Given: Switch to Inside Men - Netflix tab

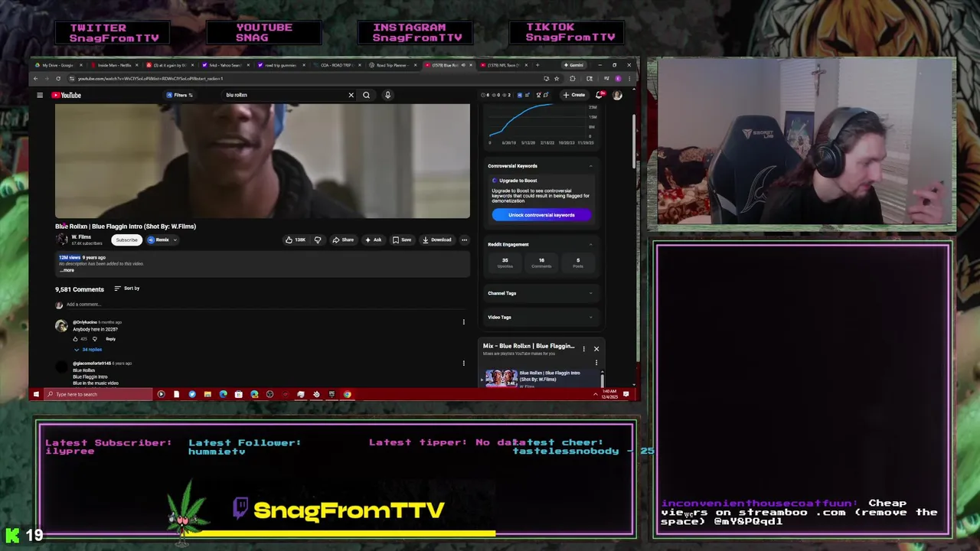Looking at the screenshot, I should (115, 65).
